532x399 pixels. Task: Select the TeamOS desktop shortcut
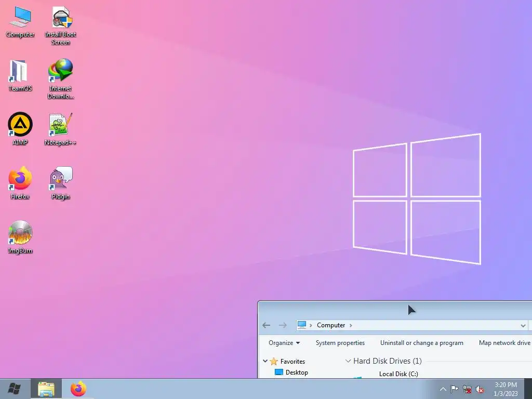[x=20, y=75]
